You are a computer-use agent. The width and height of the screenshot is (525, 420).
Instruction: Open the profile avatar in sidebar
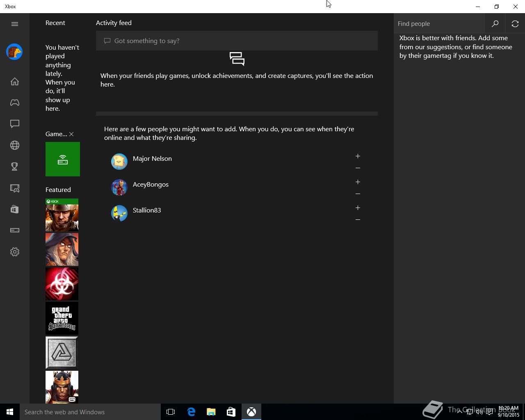(x=14, y=52)
